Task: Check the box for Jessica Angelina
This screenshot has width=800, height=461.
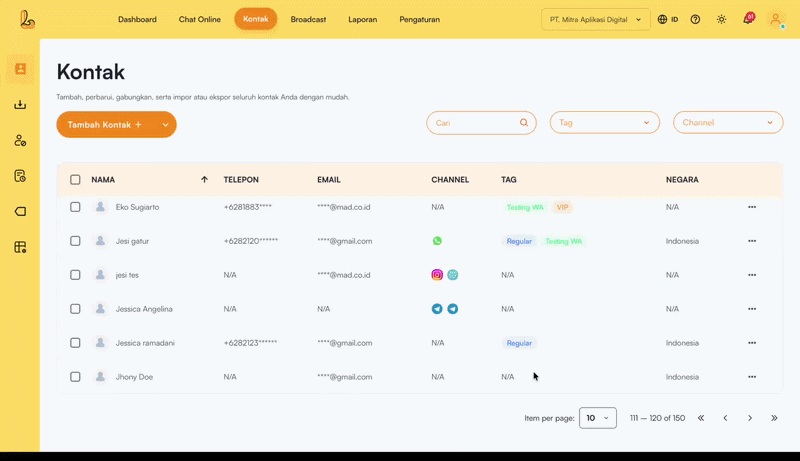Action: tap(75, 309)
